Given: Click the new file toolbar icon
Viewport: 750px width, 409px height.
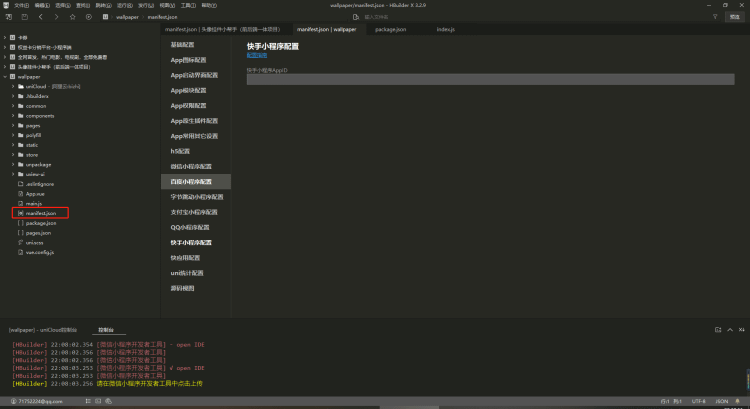Looking at the screenshot, I should [x=9, y=17].
